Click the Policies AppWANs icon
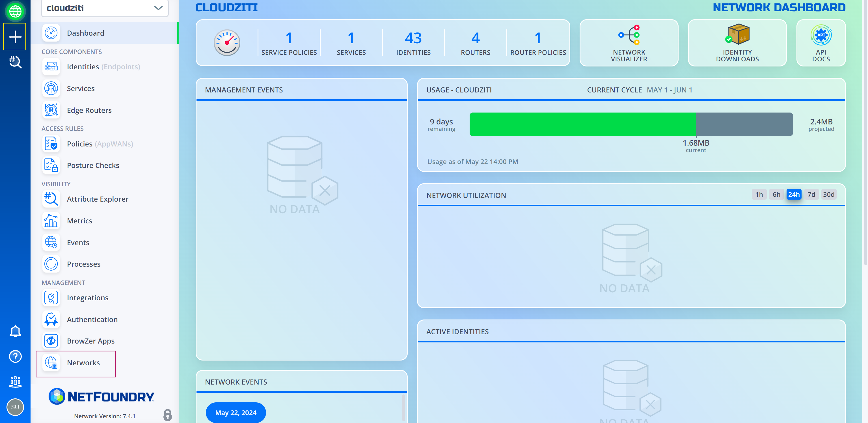The height and width of the screenshot is (423, 868). pyautogui.click(x=51, y=144)
